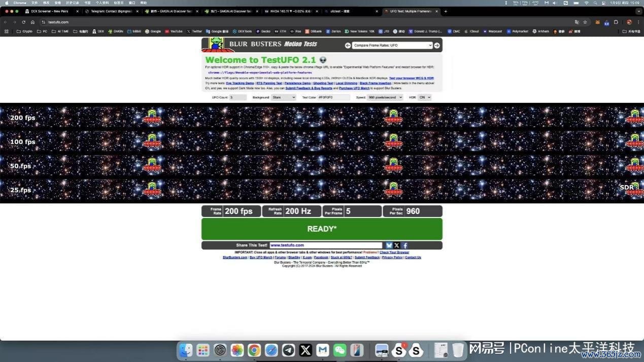
Task: Switch to the NVDA tab
Action: [291, 11]
